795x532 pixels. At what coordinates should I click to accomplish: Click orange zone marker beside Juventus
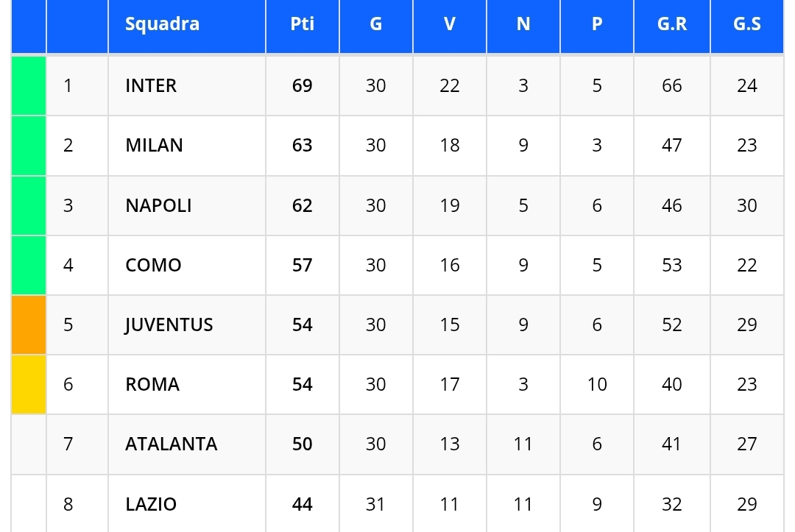[x=29, y=325]
